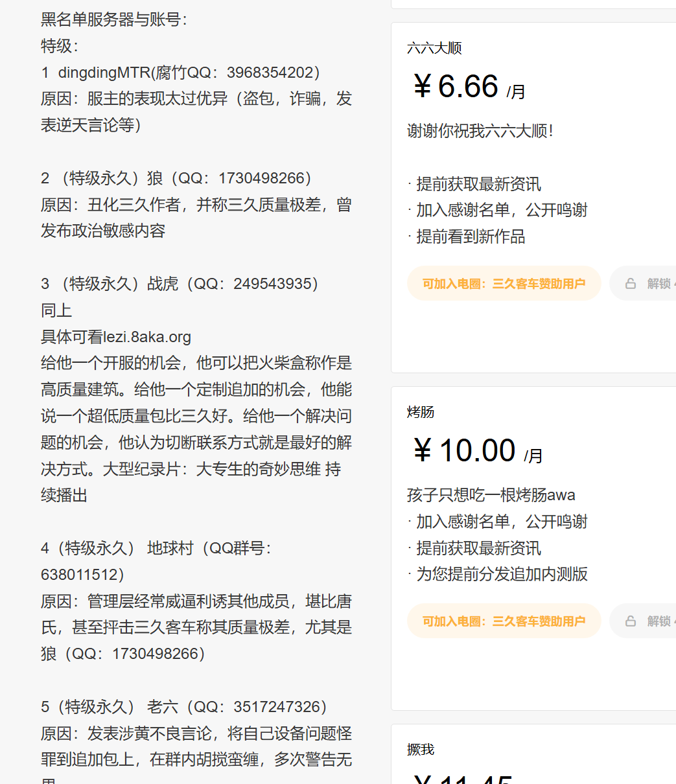Click 为您提前分发追加内测版 benefit line
This screenshot has width=676, height=784.
click(x=502, y=574)
